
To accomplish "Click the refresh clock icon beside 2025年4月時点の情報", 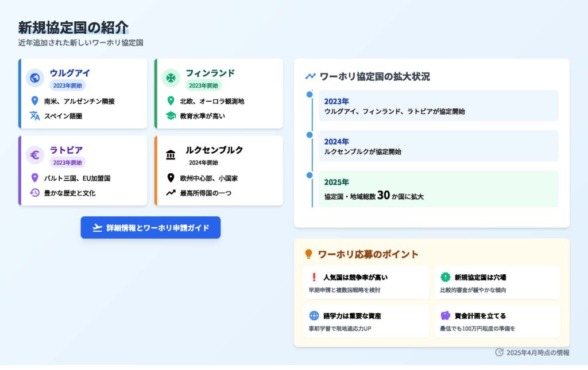I will (499, 352).
